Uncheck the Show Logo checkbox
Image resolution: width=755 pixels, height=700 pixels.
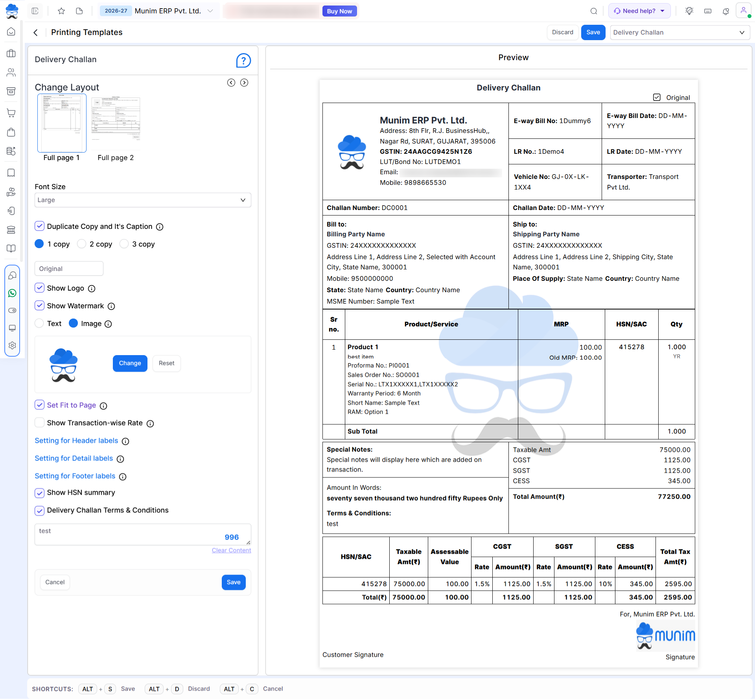click(39, 288)
